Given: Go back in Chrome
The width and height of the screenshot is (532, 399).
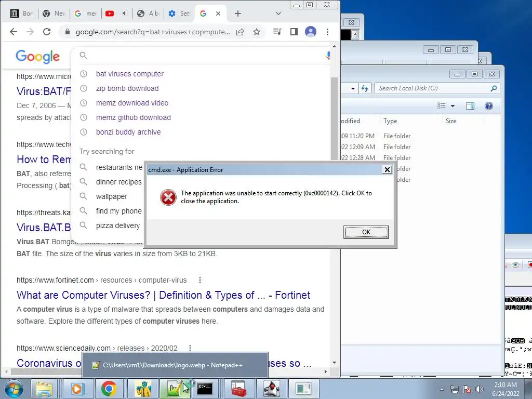Looking at the screenshot, I should coord(13,32).
